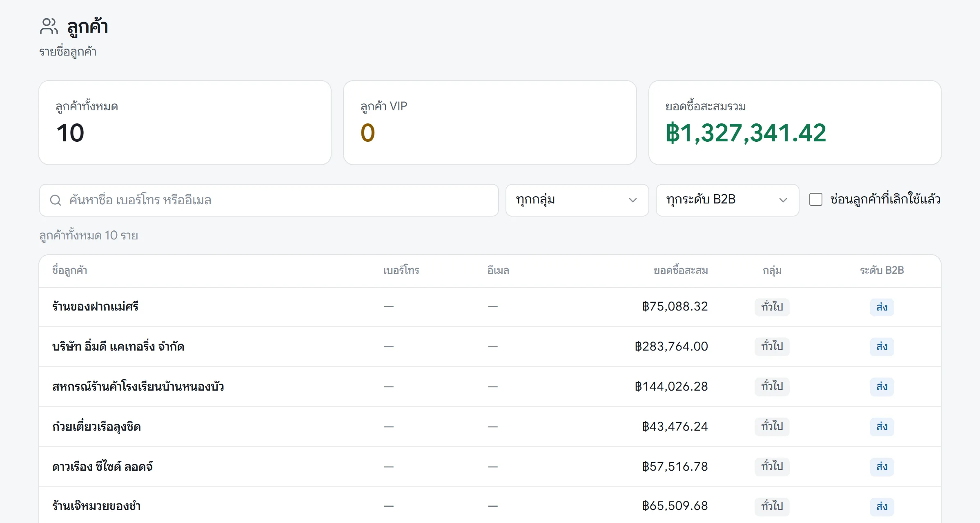Click ส่ง badge for ดาวเรือง ซีไซด์ ลอดจ์
980x523 pixels.
(x=882, y=467)
